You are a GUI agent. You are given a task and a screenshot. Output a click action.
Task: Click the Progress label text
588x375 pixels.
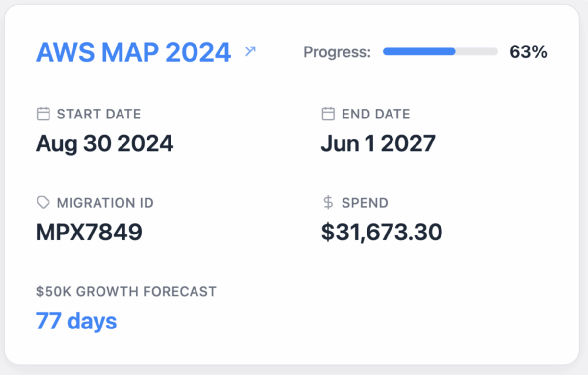coord(338,52)
